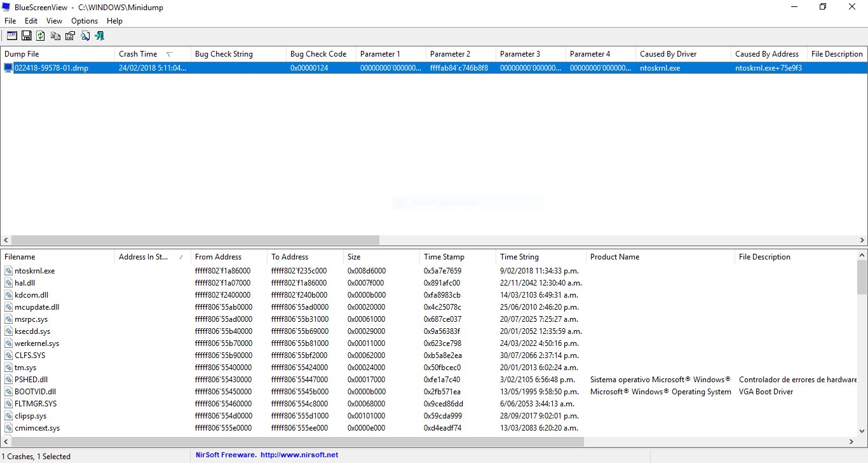Open the View menu
This screenshot has width=868, height=463.
(54, 21)
